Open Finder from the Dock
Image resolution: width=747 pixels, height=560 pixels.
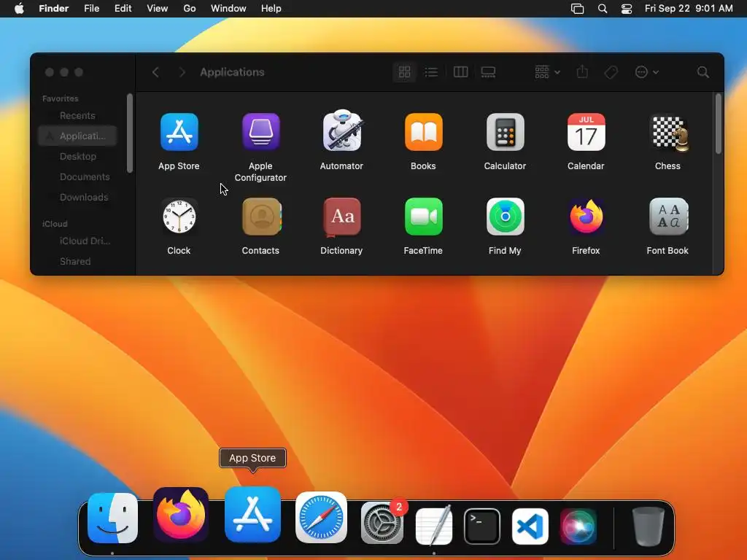pos(113,518)
